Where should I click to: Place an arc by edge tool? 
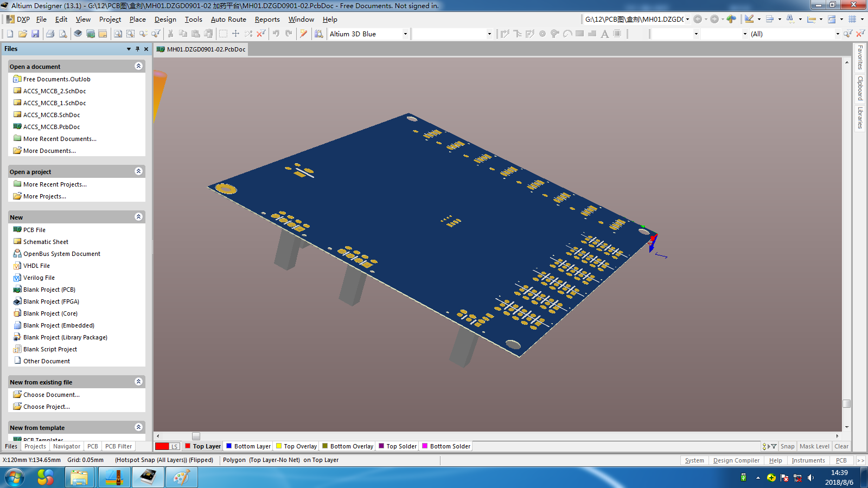pos(567,34)
